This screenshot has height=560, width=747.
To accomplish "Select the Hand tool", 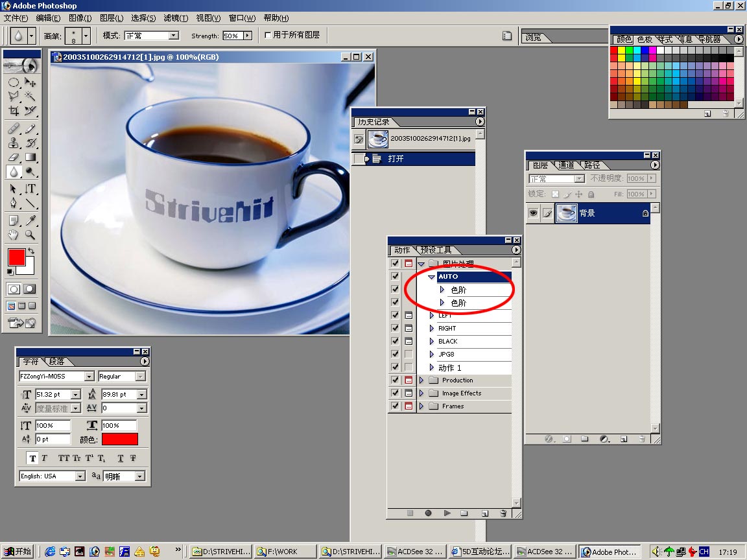I will pyautogui.click(x=14, y=234).
